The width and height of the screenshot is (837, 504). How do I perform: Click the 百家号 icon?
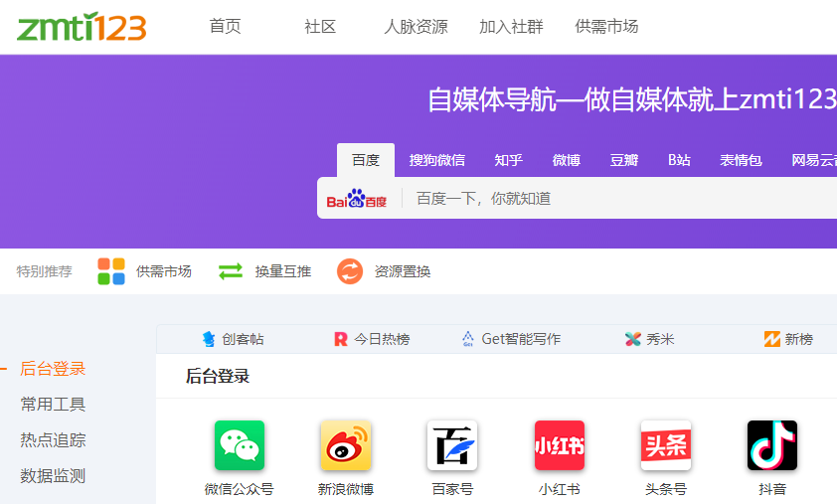[452, 445]
